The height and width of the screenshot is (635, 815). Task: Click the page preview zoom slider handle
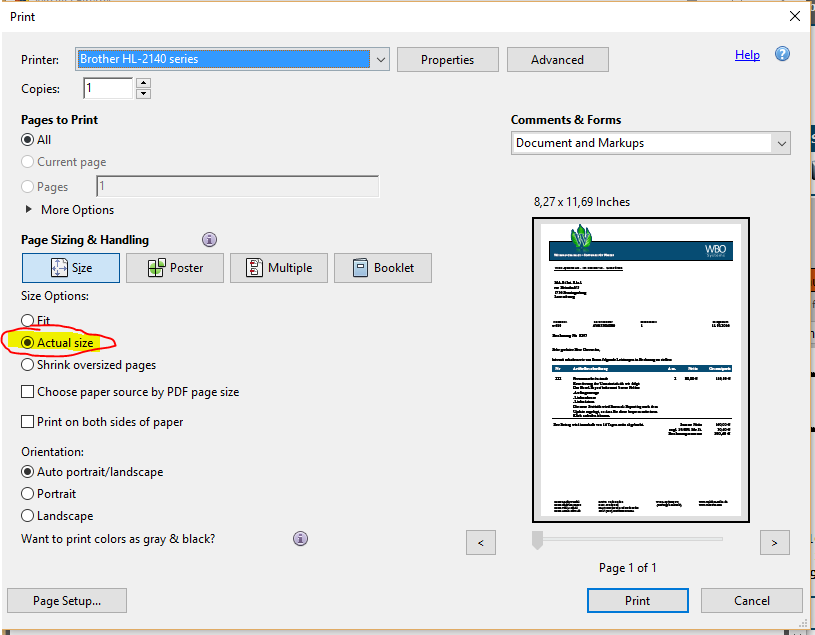[538, 540]
